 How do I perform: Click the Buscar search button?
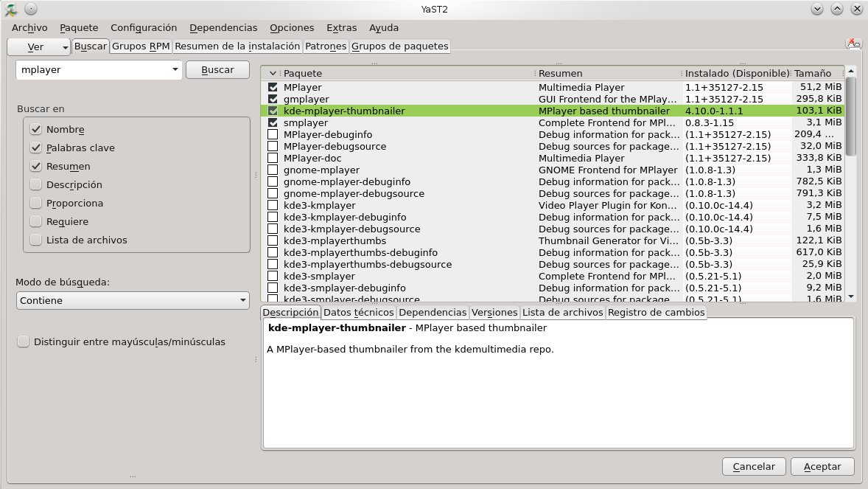pyautogui.click(x=217, y=70)
